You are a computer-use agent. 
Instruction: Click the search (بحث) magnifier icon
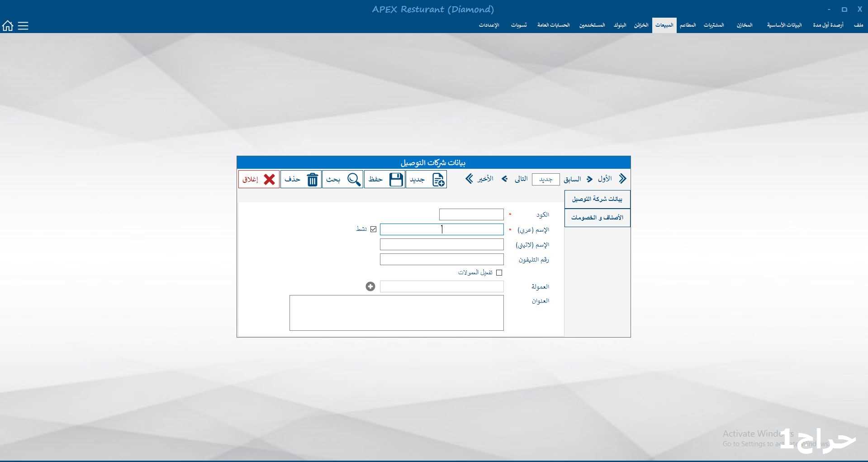[x=354, y=180]
